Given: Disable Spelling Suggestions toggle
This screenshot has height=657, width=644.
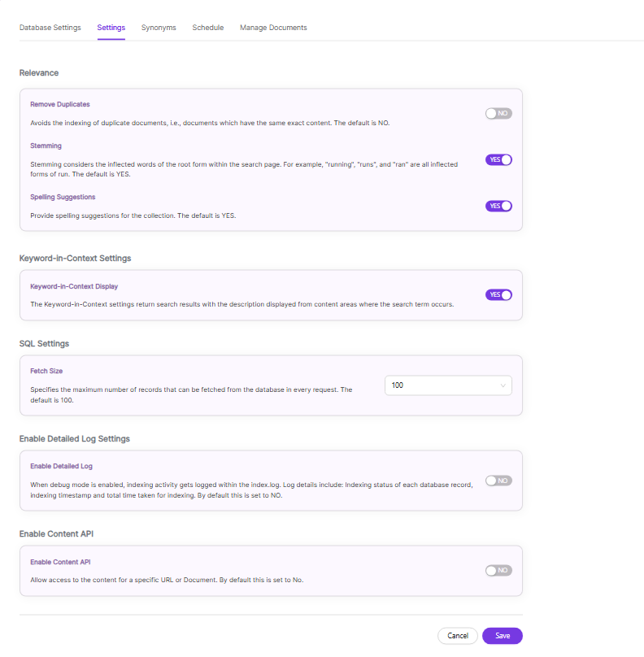Looking at the screenshot, I should tap(498, 207).
